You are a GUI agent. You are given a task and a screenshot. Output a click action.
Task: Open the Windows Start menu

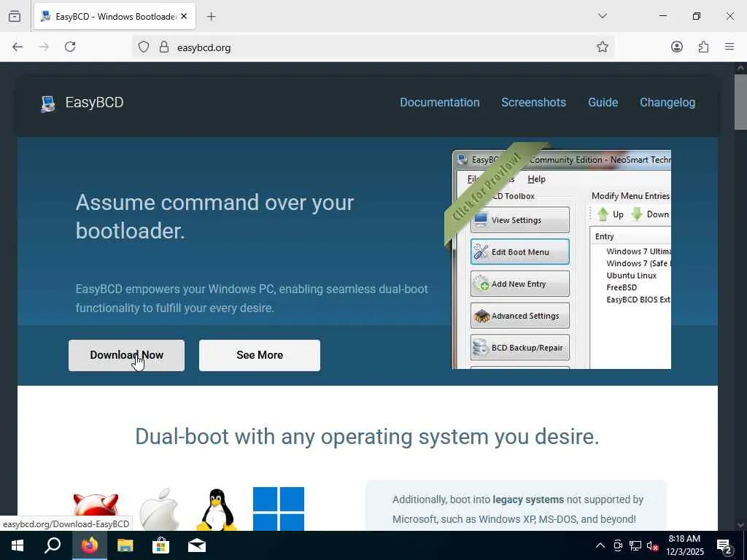(18, 545)
